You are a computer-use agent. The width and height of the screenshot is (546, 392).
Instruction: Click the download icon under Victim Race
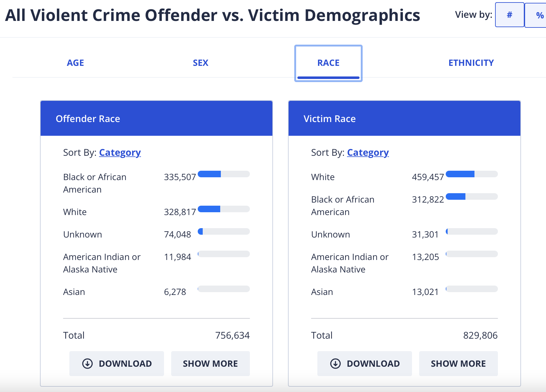(x=335, y=364)
